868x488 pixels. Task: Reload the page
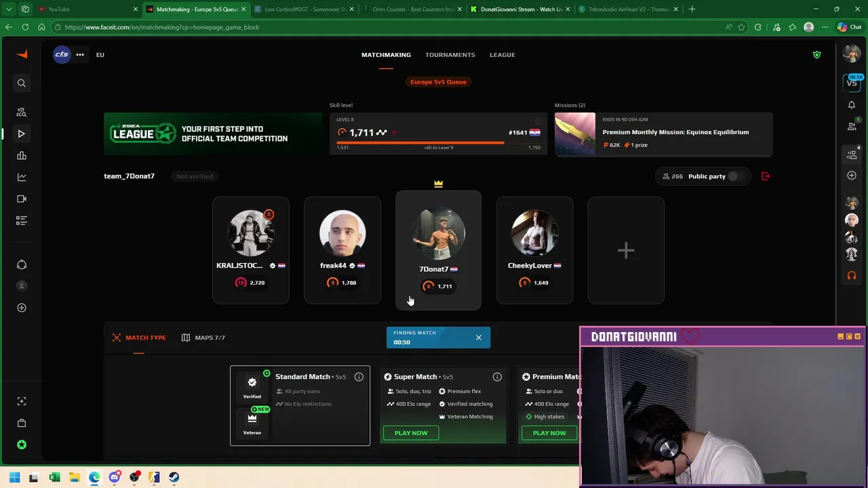pos(25,27)
